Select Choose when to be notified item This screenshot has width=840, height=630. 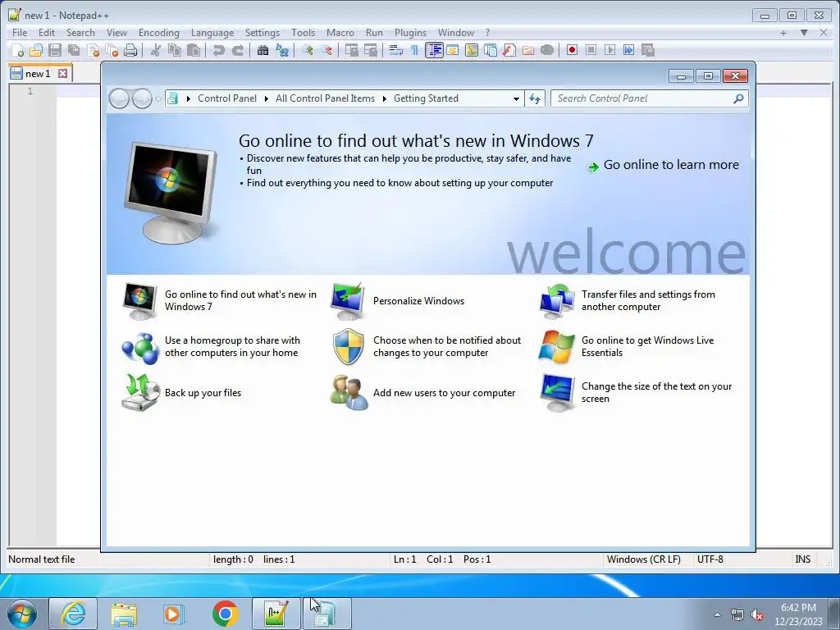pyautogui.click(x=447, y=347)
